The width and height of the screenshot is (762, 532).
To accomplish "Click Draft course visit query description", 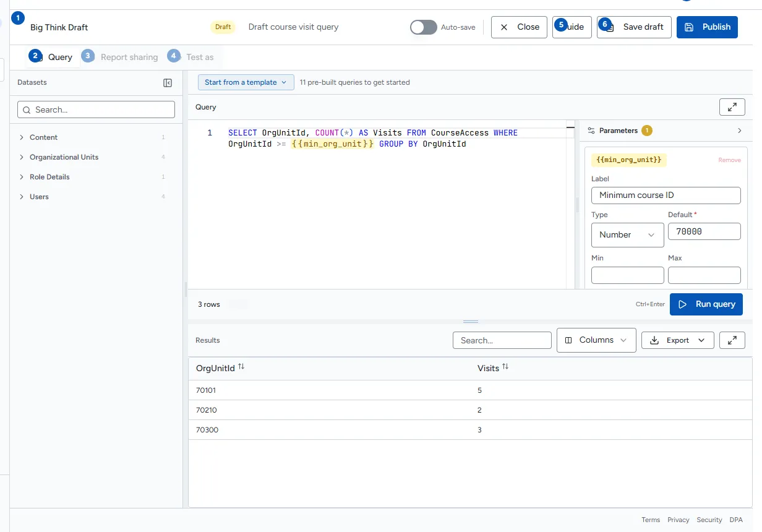I will click(x=293, y=27).
